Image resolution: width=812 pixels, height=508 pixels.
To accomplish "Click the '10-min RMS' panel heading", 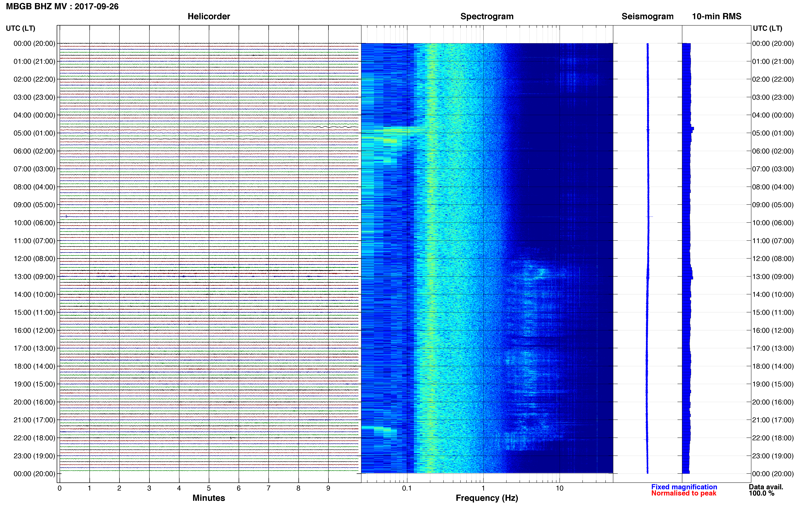I will pos(717,16).
